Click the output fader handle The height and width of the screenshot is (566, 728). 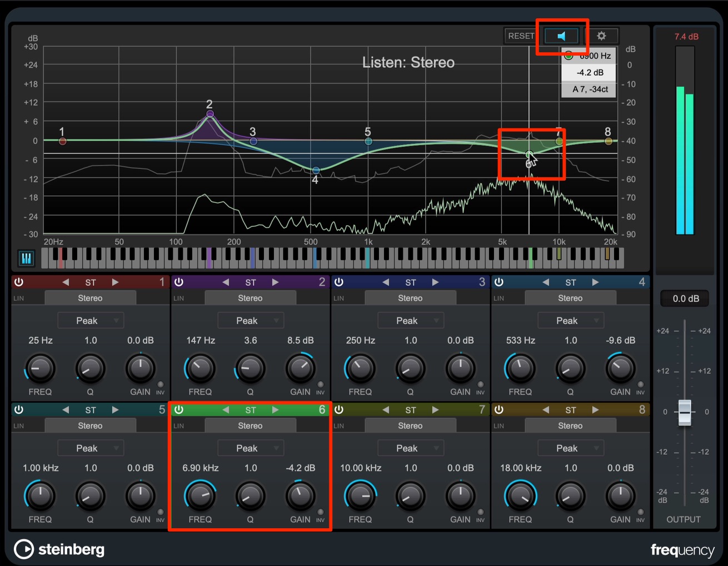point(685,413)
